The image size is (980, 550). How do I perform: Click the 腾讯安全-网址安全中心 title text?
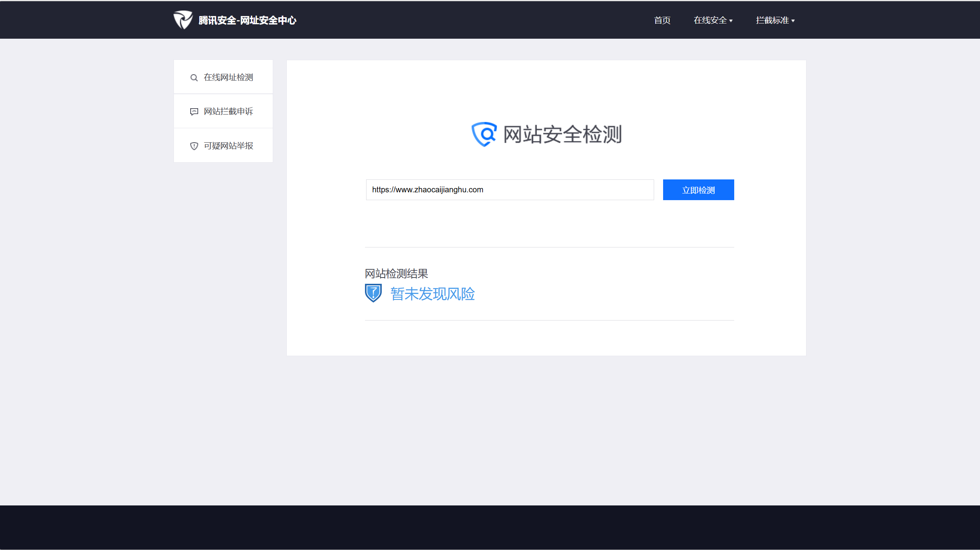pyautogui.click(x=247, y=20)
